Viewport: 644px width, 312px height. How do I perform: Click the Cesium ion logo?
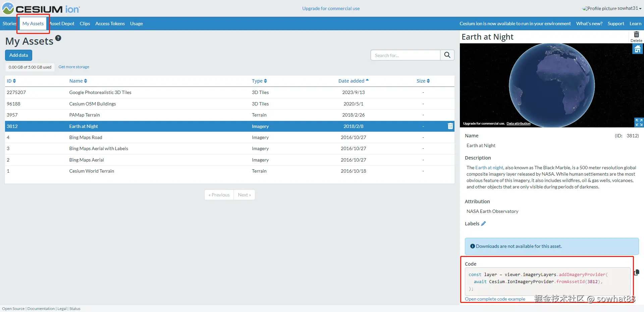(41, 9)
